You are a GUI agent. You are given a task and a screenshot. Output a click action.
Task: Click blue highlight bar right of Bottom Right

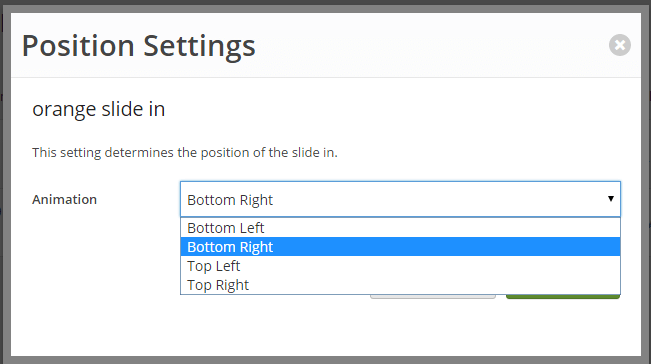447,247
